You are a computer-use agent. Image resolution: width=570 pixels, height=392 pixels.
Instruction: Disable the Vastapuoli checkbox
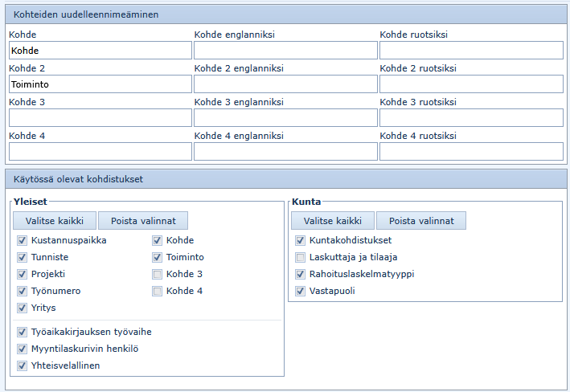301,291
